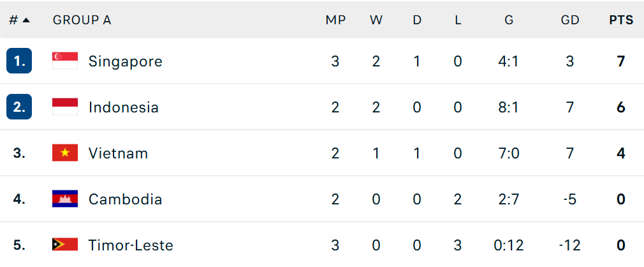The height and width of the screenshot is (267, 644).
Task: Click the blue rank 1 badge
Action: [19, 61]
